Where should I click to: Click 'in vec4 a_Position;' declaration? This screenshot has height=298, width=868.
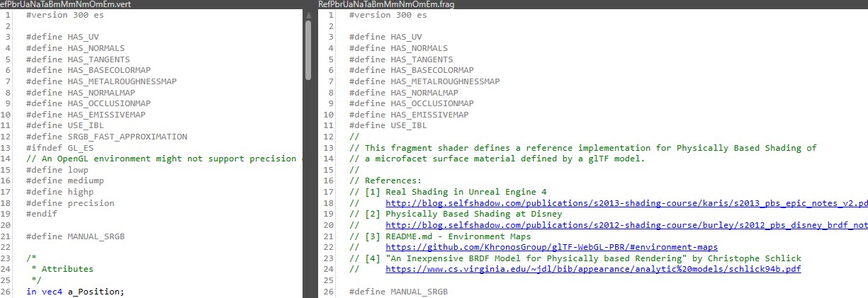[75, 291]
